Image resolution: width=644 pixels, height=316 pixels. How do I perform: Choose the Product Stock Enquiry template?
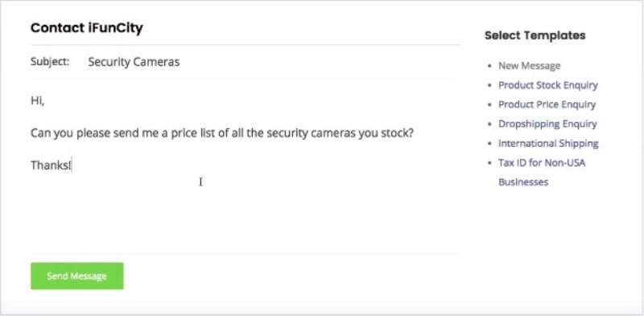[x=548, y=85]
